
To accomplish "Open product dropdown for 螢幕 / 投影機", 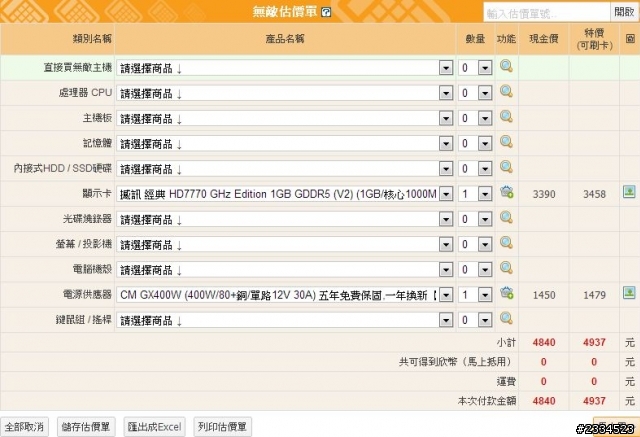I will pos(285,244).
